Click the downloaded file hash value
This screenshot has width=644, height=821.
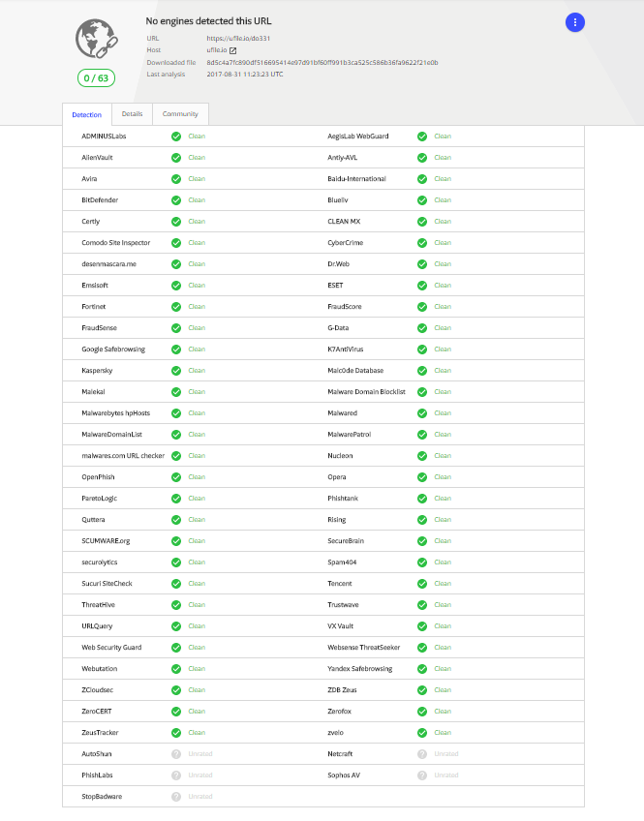(x=322, y=62)
